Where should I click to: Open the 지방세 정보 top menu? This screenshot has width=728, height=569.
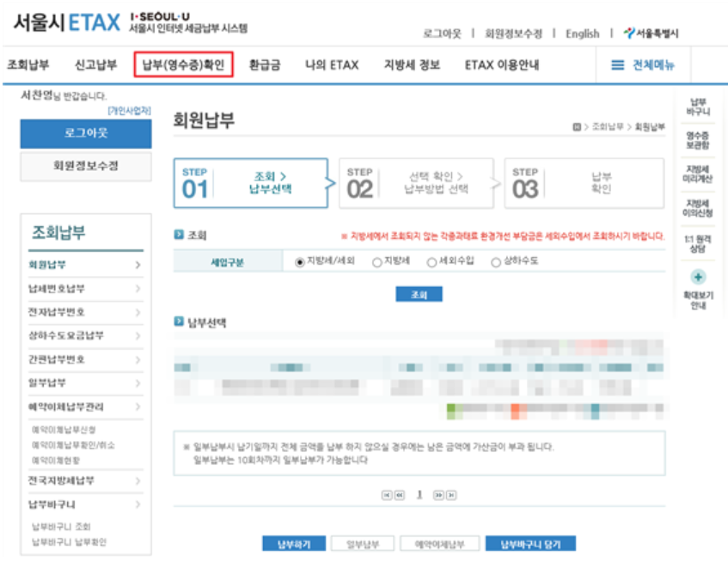[412, 64]
